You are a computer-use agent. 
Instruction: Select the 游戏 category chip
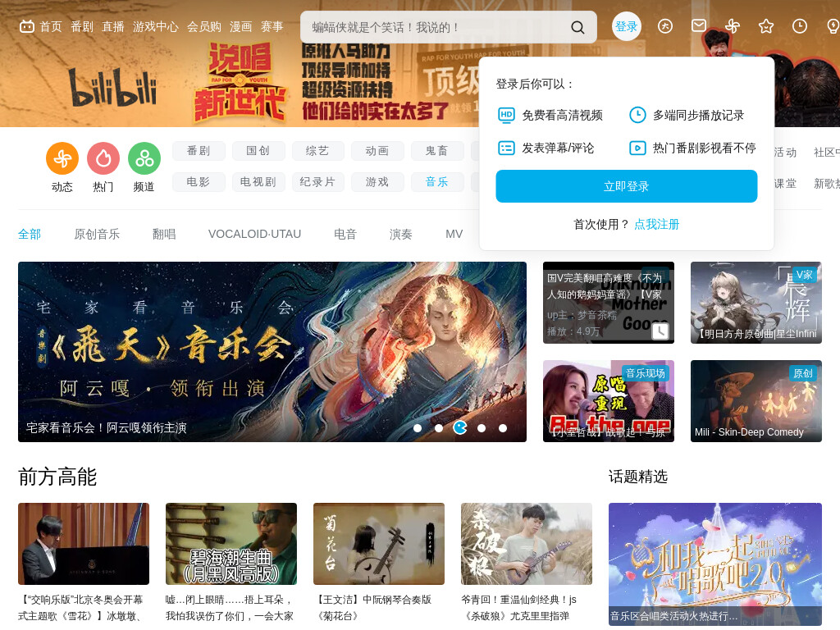377,182
